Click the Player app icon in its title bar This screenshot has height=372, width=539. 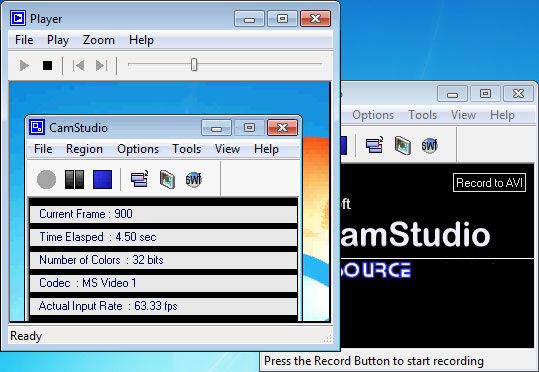[18, 18]
